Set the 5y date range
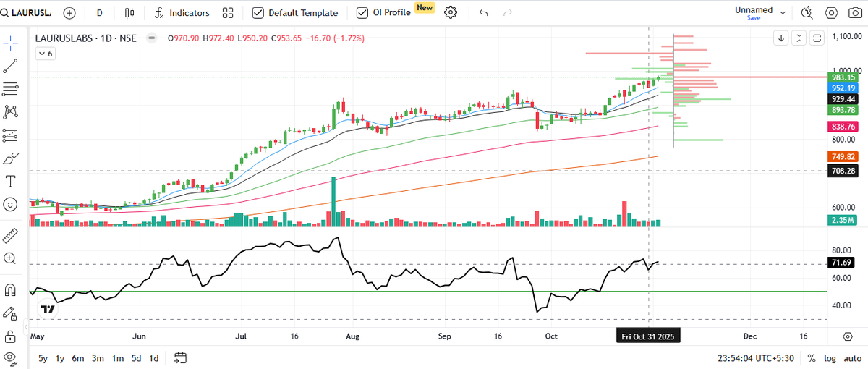The image size is (868, 369). [x=43, y=358]
